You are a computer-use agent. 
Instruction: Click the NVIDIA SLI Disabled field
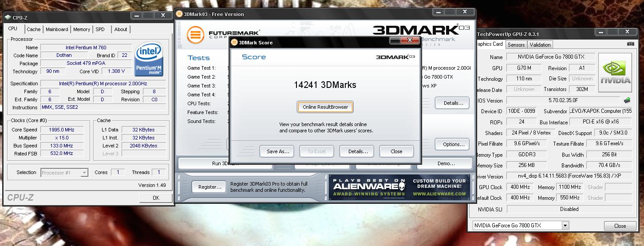(569, 209)
